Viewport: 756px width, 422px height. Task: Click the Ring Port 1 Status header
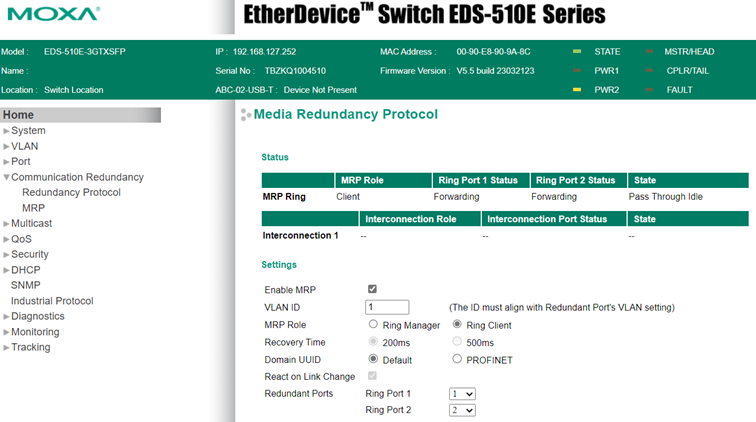pos(481,180)
